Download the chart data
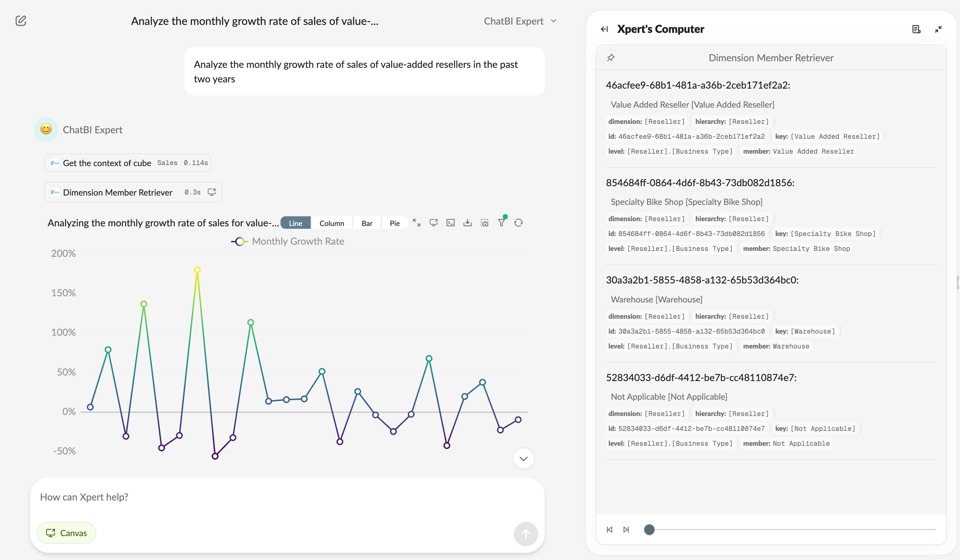Viewport: 960px width, 560px height. (468, 223)
